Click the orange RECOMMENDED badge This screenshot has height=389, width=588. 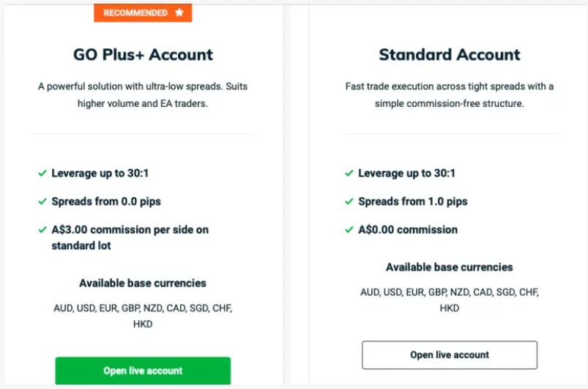pyautogui.click(x=143, y=12)
